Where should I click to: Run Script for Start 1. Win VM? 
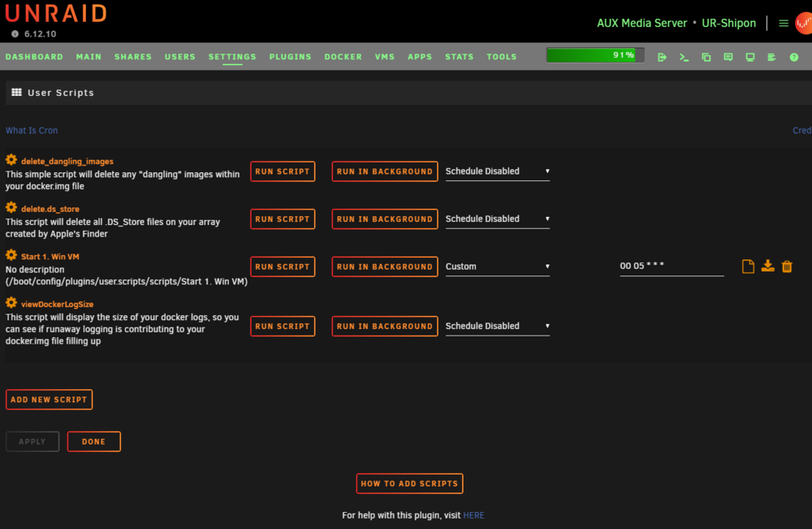point(283,267)
